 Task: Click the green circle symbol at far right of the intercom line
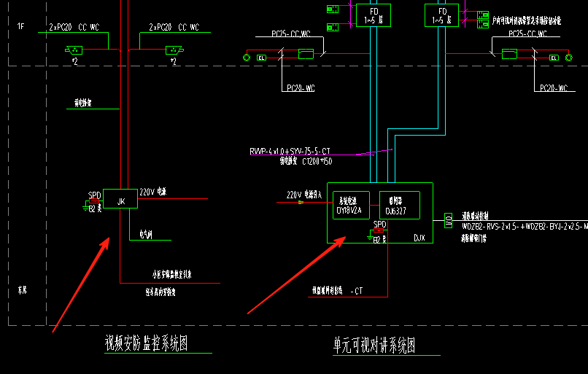pyautogui.click(x=569, y=58)
